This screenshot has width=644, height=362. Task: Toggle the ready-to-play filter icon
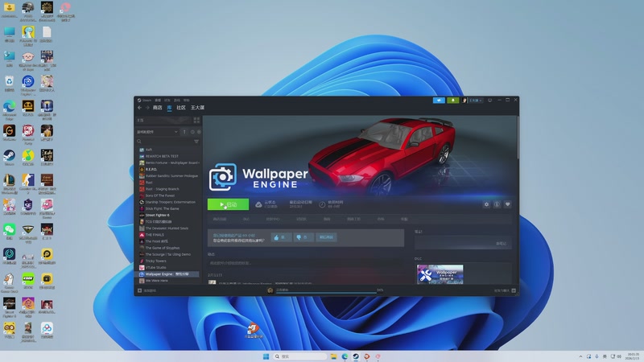(x=199, y=132)
